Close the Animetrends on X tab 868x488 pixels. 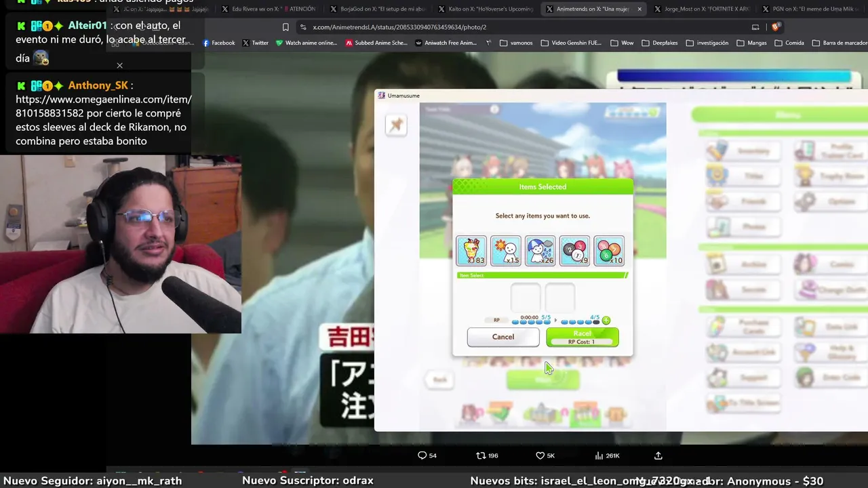[639, 9]
